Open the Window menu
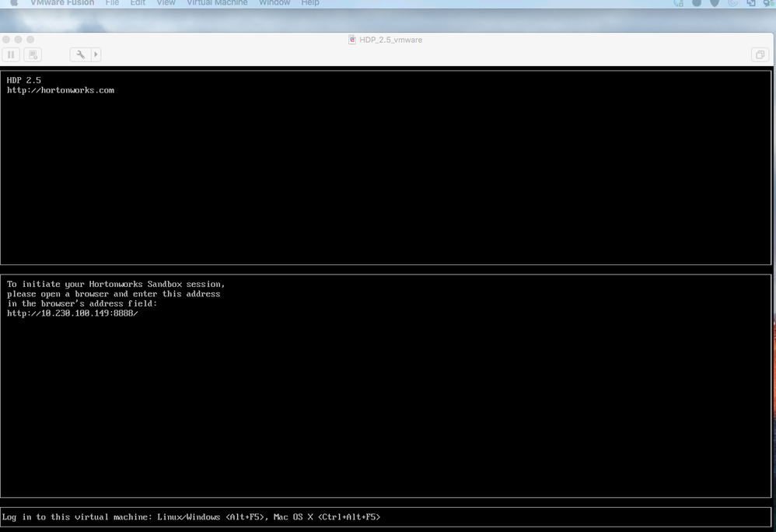The height and width of the screenshot is (532, 776). [x=274, y=3]
